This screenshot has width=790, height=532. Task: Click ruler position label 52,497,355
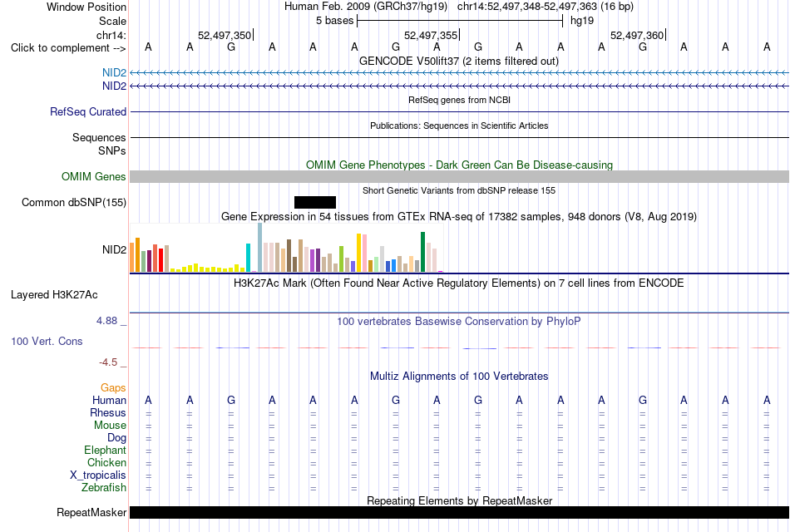431,35
